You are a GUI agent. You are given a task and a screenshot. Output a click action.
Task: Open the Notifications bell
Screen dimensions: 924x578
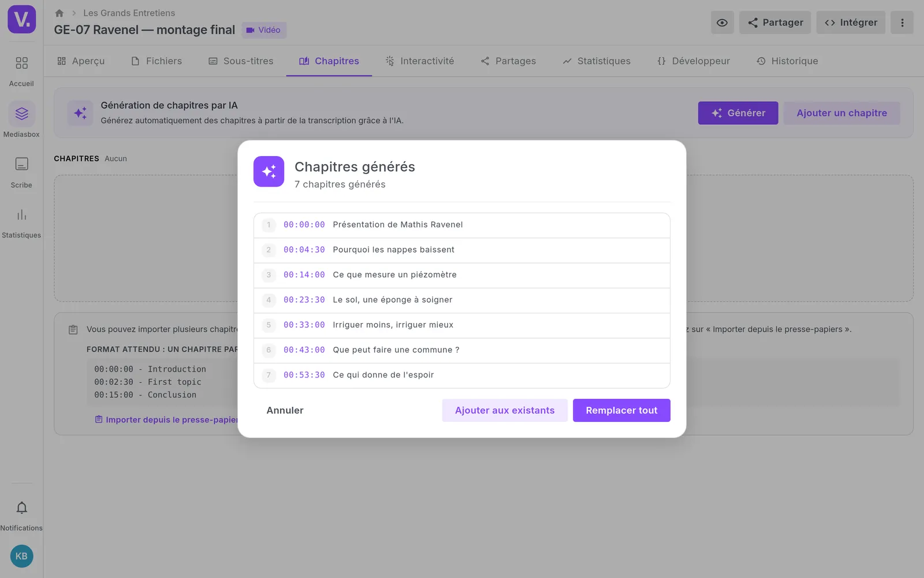[21, 515]
